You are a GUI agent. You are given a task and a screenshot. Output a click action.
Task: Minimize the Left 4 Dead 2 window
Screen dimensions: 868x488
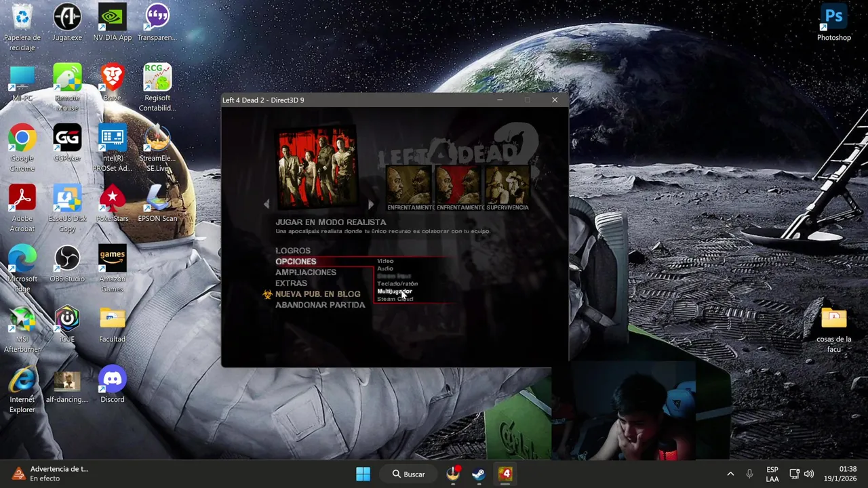[500, 100]
